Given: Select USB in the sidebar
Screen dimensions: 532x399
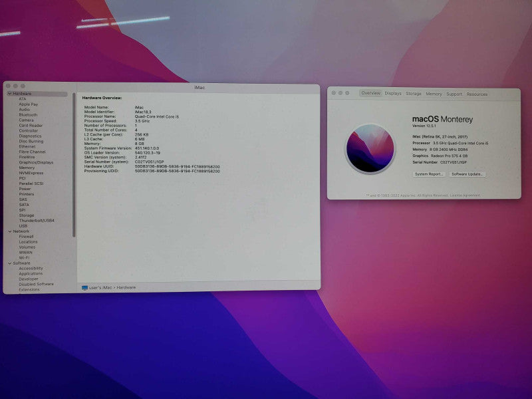Looking at the screenshot, I should point(23,226).
